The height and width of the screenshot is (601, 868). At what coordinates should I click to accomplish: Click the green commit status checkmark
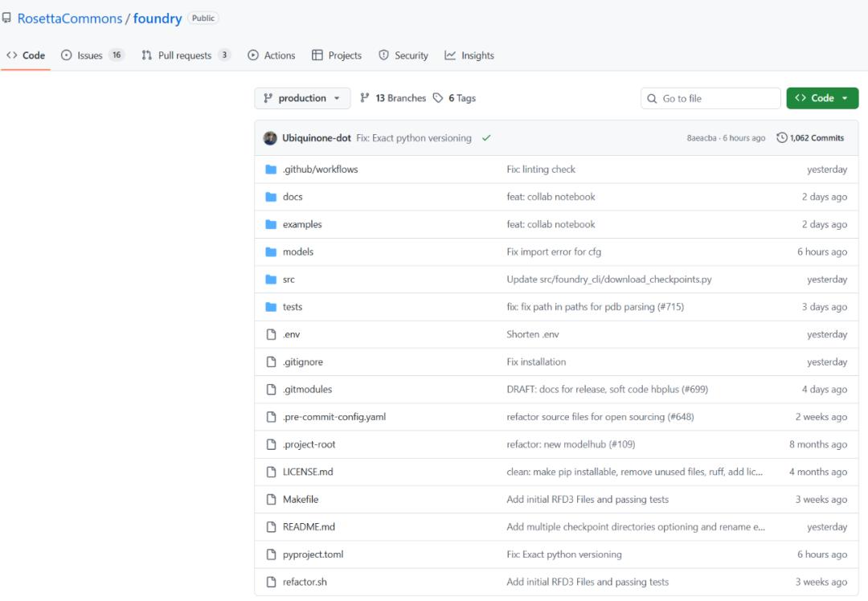[486, 138]
